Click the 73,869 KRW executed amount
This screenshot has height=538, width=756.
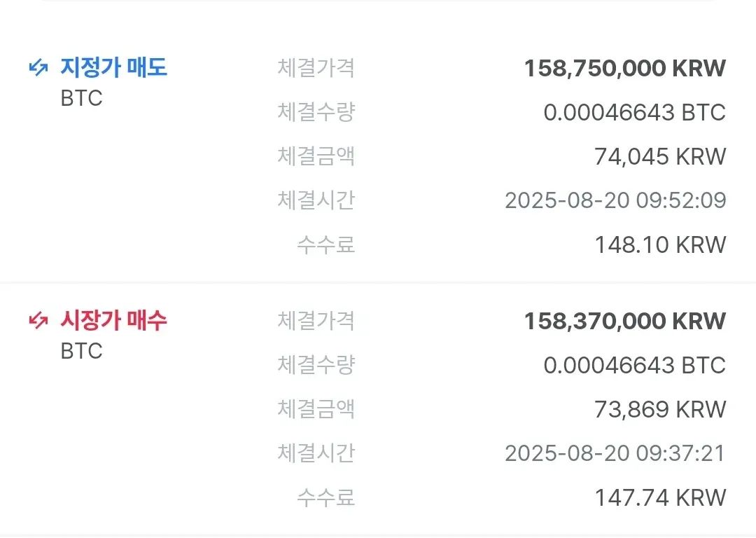[x=660, y=409]
